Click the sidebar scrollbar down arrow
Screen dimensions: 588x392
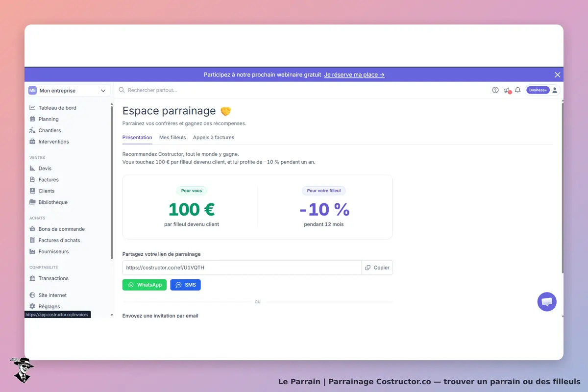[x=112, y=315]
